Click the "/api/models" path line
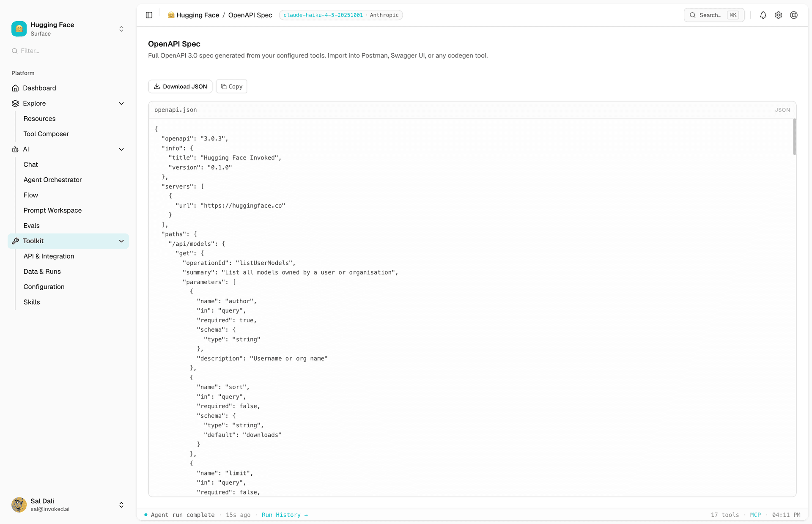 tap(197, 244)
